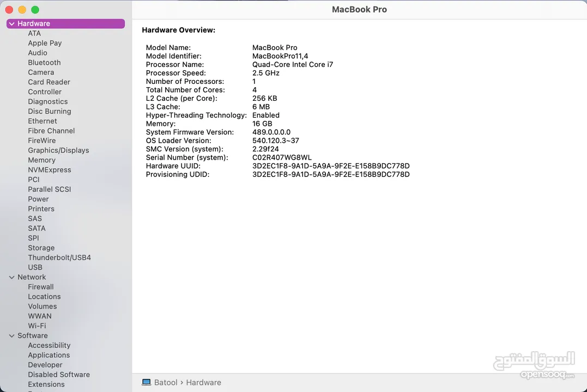Click the Processor Speed value 2.5 GHz
The height and width of the screenshot is (392, 587).
click(x=265, y=73)
